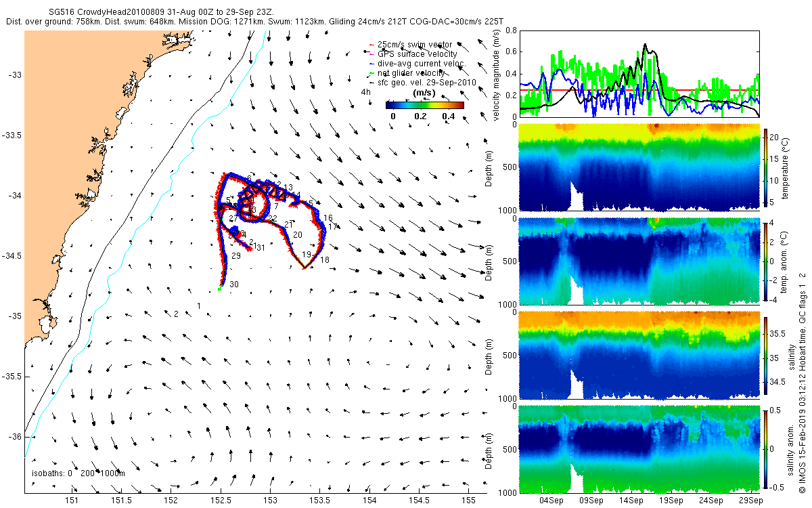Click the '04Sep' date tick label
This screenshot has height=508, width=812.
click(551, 500)
